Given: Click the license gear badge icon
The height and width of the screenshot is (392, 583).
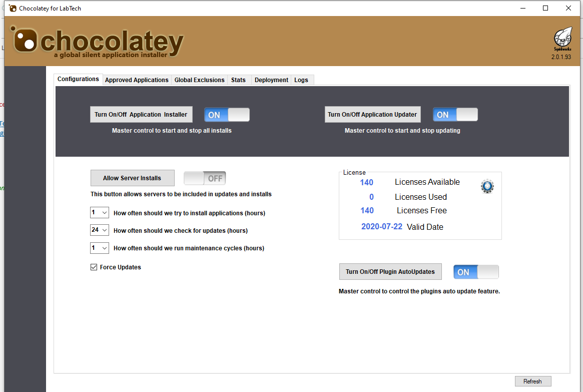Looking at the screenshot, I should (487, 186).
